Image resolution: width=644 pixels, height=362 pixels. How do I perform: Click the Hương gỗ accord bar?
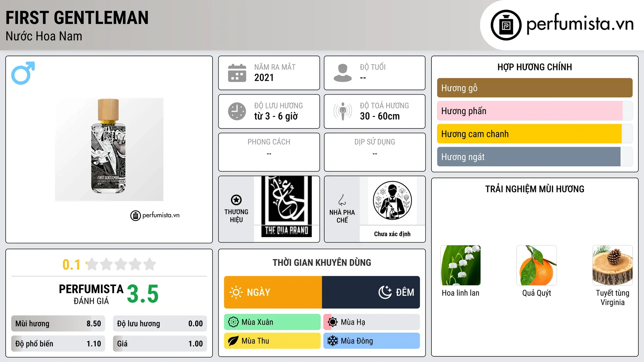[535, 88]
